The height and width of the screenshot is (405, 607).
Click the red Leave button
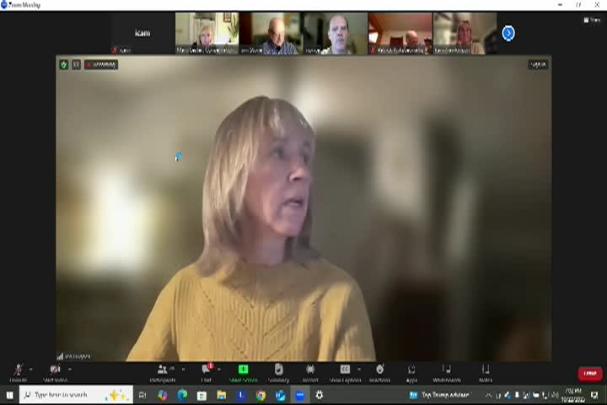tap(589, 374)
